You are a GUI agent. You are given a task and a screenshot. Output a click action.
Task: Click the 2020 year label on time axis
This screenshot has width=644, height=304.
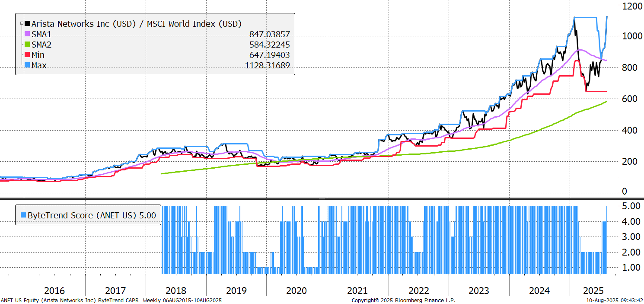pyautogui.click(x=296, y=291)
